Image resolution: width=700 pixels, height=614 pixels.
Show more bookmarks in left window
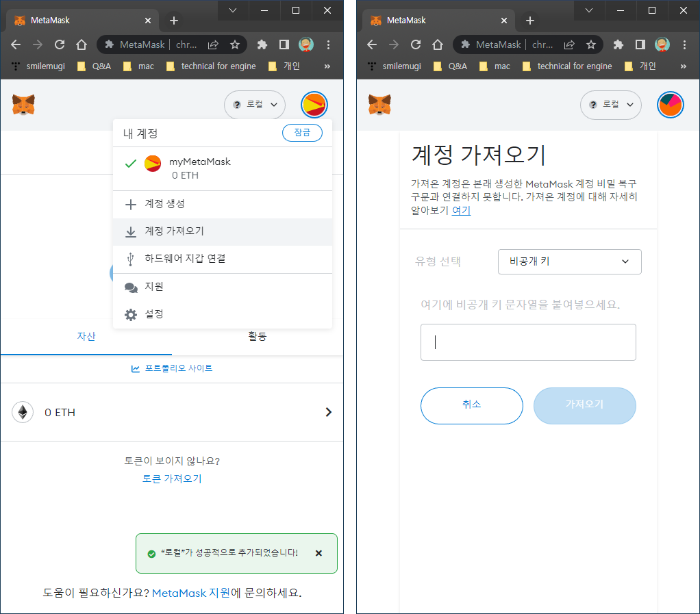pos(327,66)
